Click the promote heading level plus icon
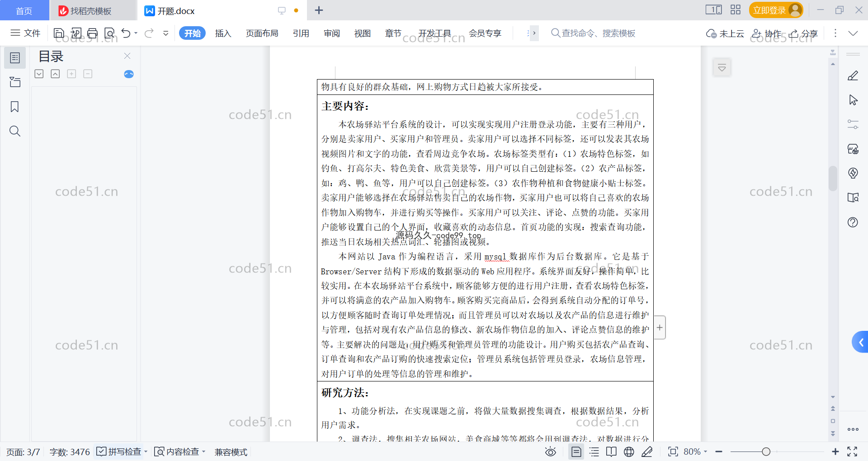This screenshot has width=868, height=461. coord(71,74)
